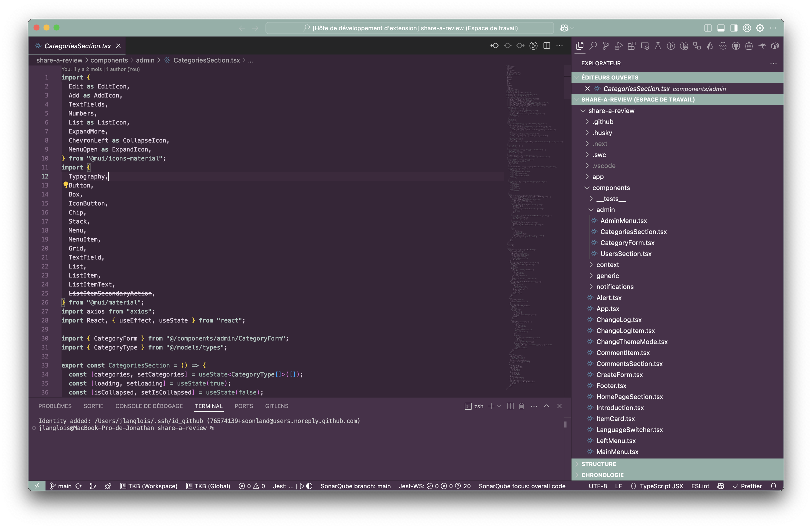Switch to the PROBLÈMES tab

pos(55,406)
